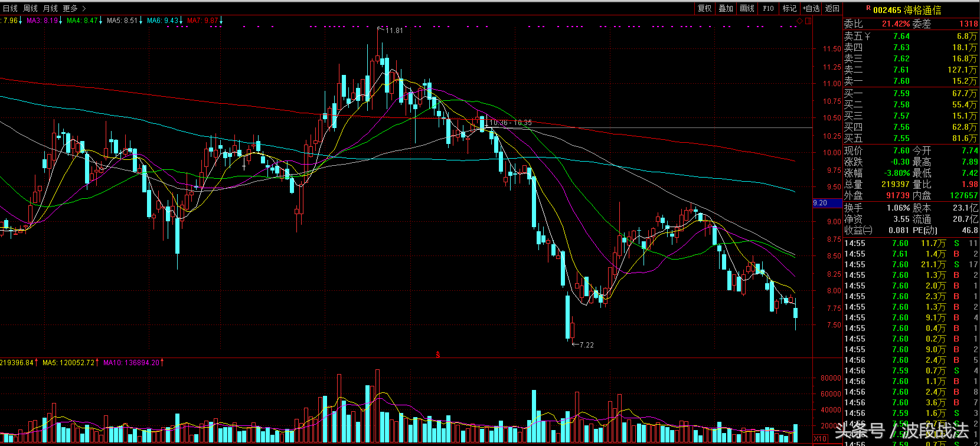980x446 pixels.
Task: Open F10 company information
Action: [768, 8]
